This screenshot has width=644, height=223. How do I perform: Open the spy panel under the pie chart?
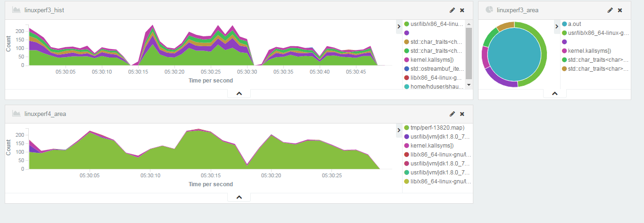(554, 94)
